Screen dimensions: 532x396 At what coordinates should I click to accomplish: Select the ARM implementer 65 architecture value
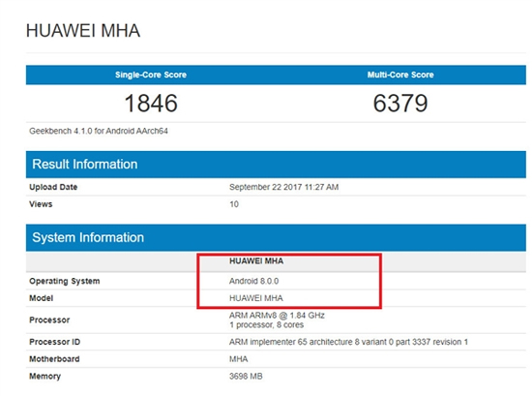click(x=348, y=342)
